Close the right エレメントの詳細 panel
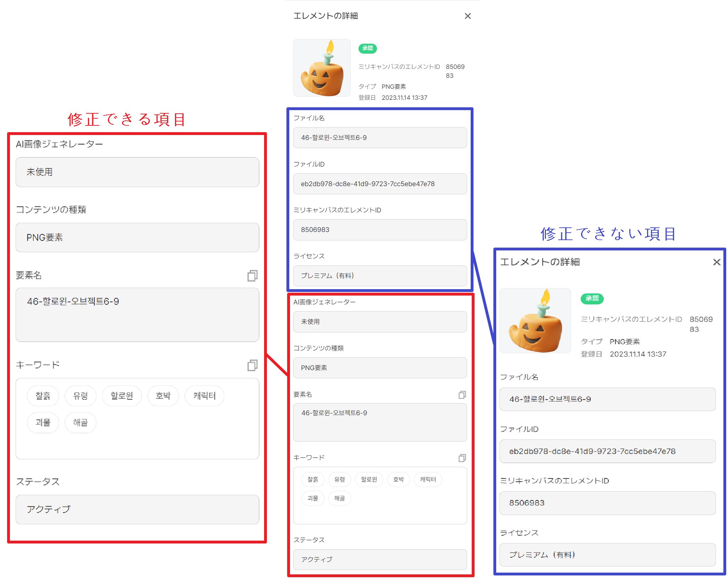The width and height of the screenshot is (728, 579). point(717,262)
